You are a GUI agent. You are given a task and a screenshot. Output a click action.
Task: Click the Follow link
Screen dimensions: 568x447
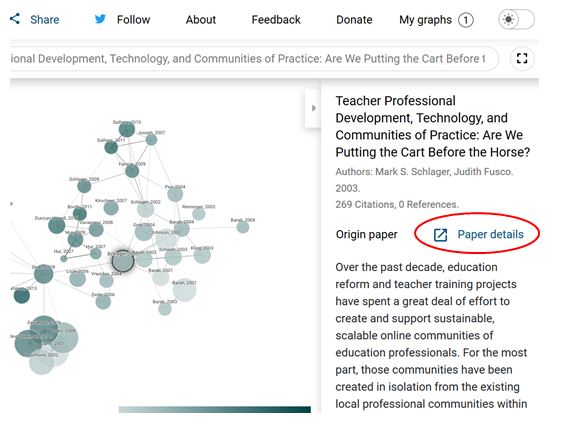133,20
